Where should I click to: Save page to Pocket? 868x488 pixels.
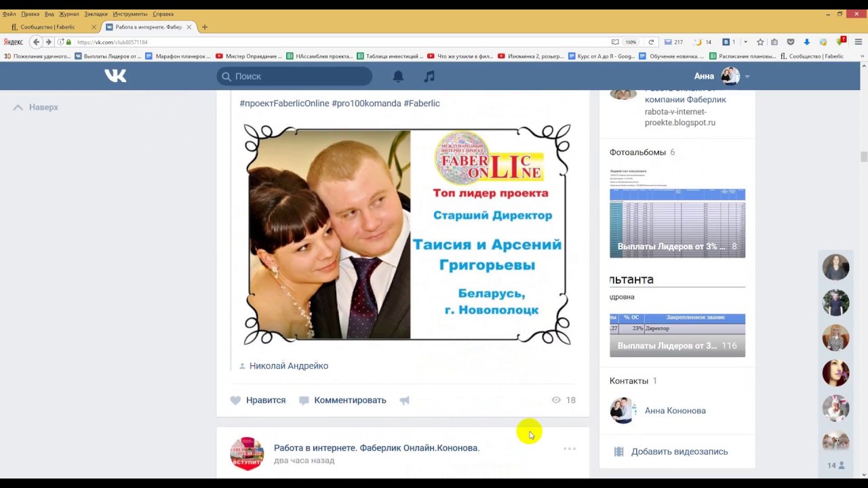[791, 42]
